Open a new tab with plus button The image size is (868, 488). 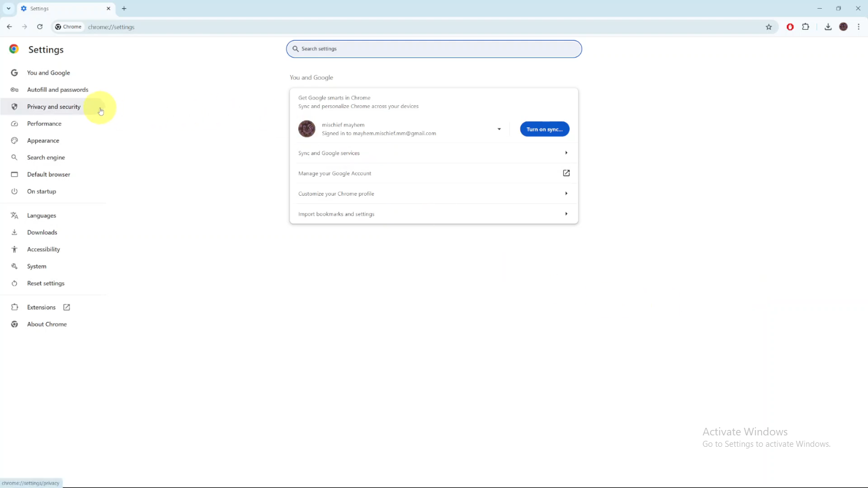[x=124, y=9]
